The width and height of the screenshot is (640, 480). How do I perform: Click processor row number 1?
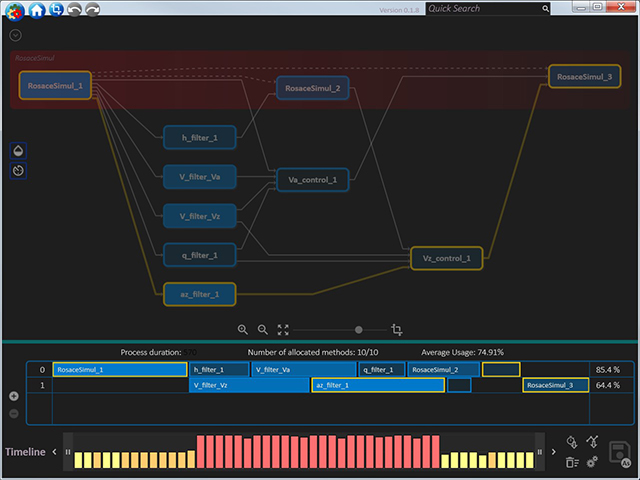coord(42,385)
